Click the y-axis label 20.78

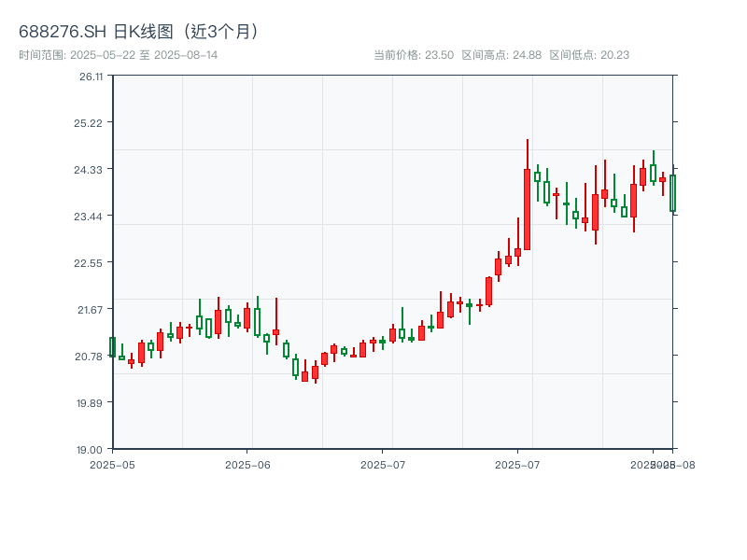(89, 357)
